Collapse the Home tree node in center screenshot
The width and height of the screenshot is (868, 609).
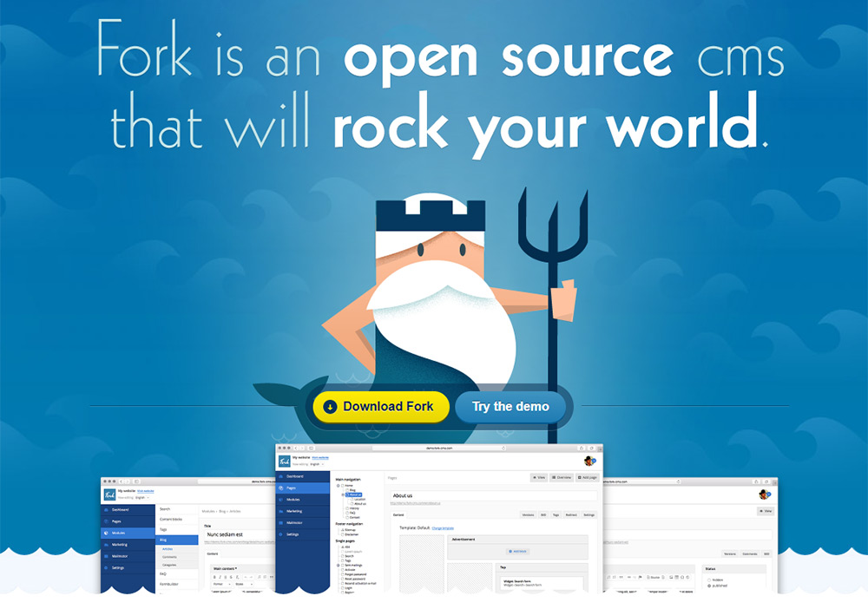click(339, 486)
